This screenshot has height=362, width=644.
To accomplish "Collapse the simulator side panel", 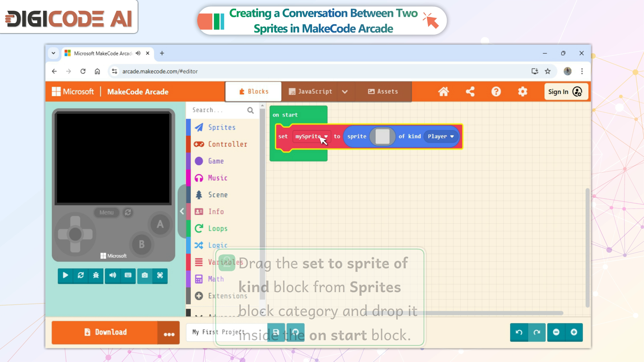I will coord(182,211).
